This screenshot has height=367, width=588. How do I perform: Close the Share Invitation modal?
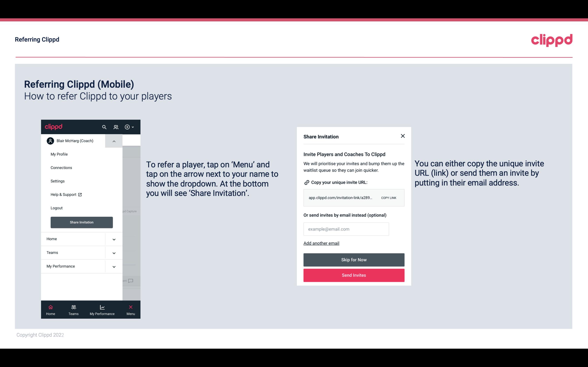pos(402,136)
